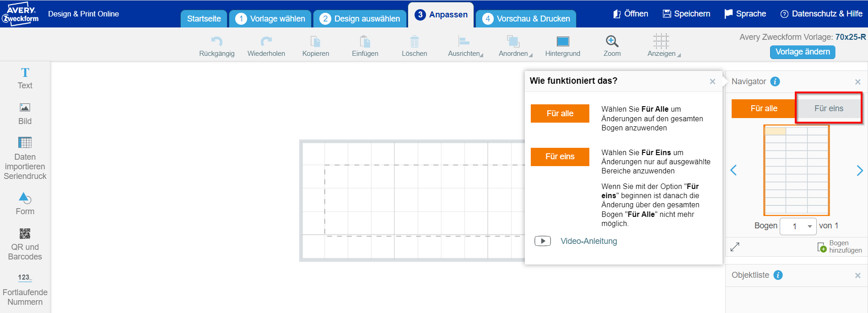Viewport: 868px width, 313px height.
Task: Switch Navigator to Für alle mode
Action: pyautogui.click(x=763, y=108)
